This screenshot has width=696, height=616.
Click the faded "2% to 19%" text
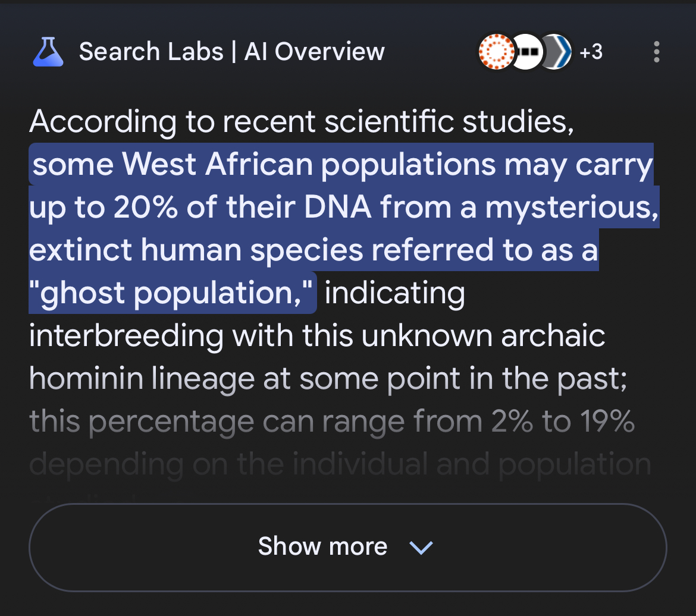563,421
